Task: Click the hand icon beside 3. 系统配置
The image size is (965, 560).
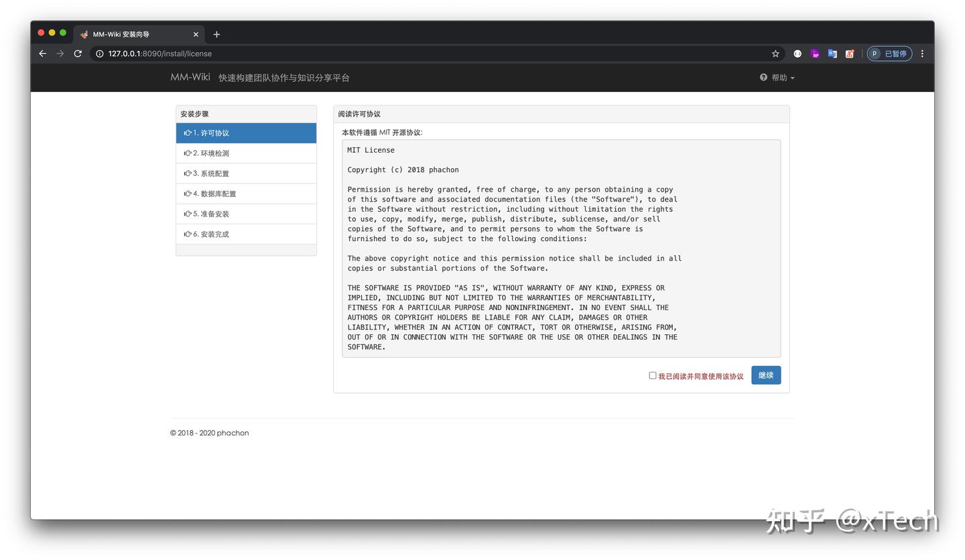Action: 188,173
